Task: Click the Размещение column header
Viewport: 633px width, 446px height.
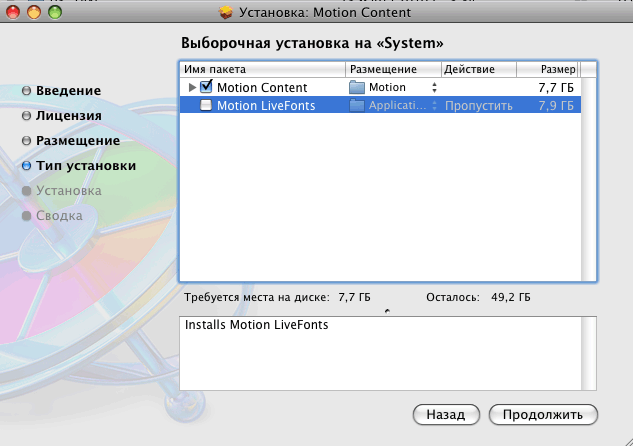Action: click(394, 69)
